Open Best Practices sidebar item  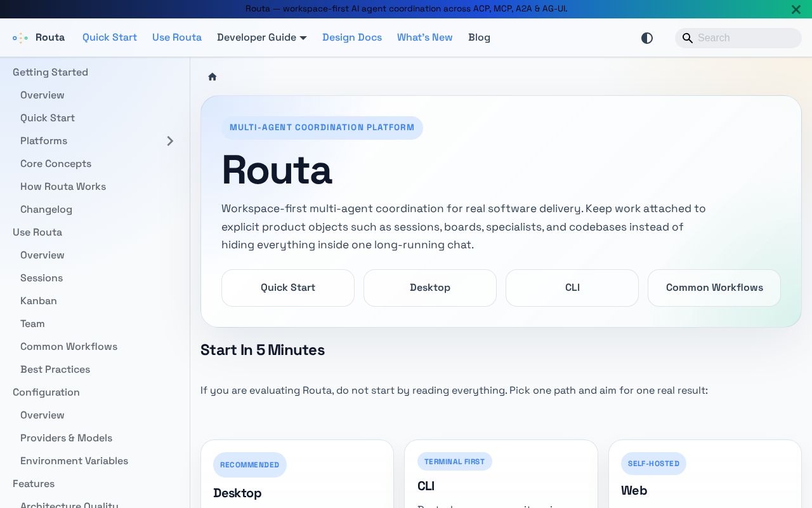coord(55,370)
